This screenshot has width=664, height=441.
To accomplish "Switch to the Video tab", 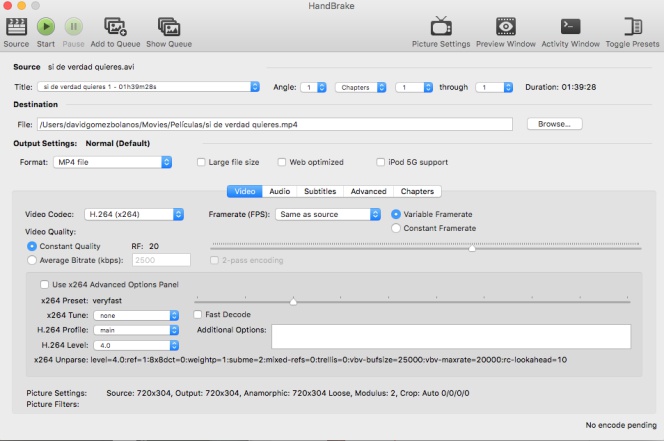I will [x=245, y=191].
